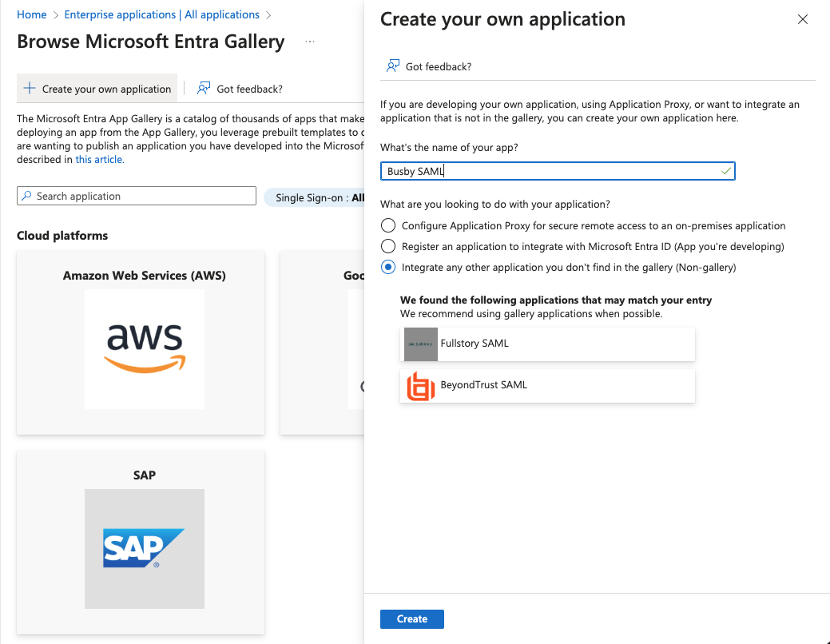This screenshot has height=644, width=830.
Task: Click the Cloud platforms heading
Action: coord(62,236)
